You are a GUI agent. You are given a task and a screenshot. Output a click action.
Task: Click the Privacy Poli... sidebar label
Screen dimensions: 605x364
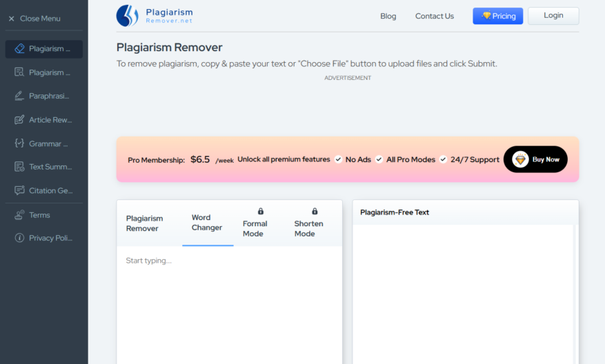[x=50, y=239]
